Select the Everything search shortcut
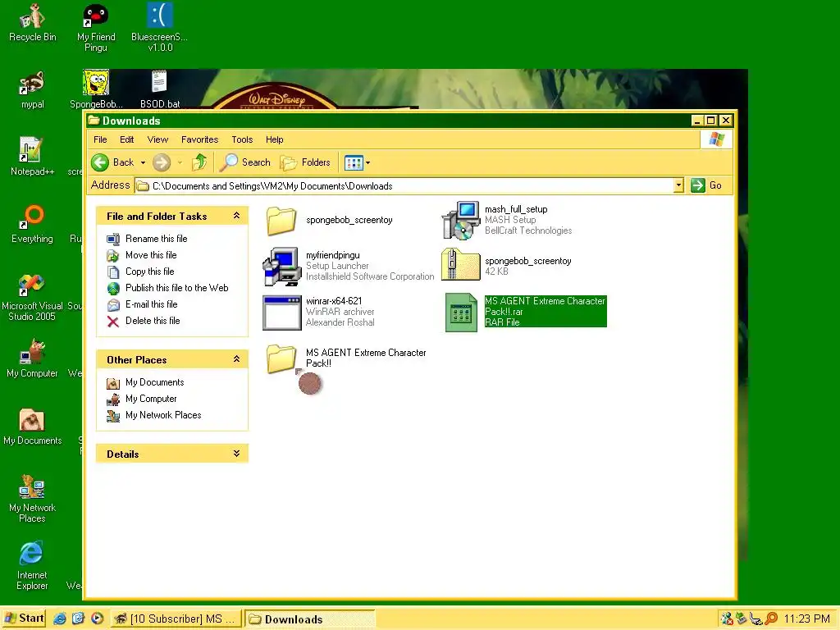The image size is (840, 630). (x=32, y=224)
